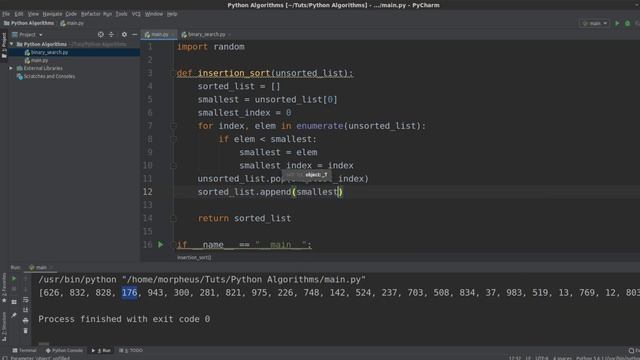
Task: Open the View menu
Action: 33,14
